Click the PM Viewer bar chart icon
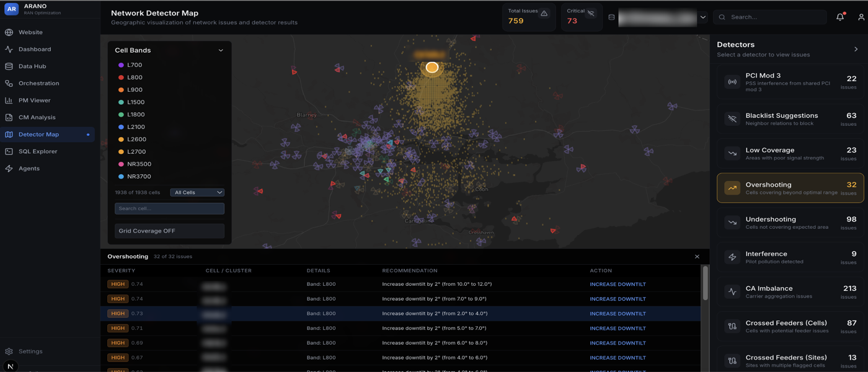868x372 pixels. (x=9, y=100)
